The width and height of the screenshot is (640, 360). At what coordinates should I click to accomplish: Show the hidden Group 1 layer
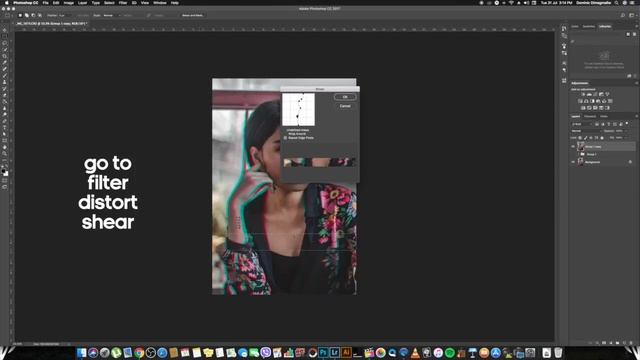pyautogui.click(x=573, y=154)
